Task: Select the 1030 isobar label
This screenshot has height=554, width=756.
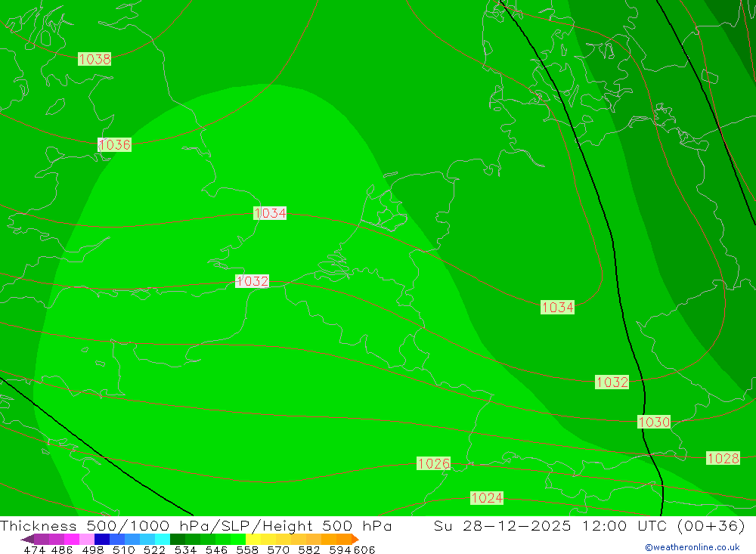Action: [x=654, y=422]
